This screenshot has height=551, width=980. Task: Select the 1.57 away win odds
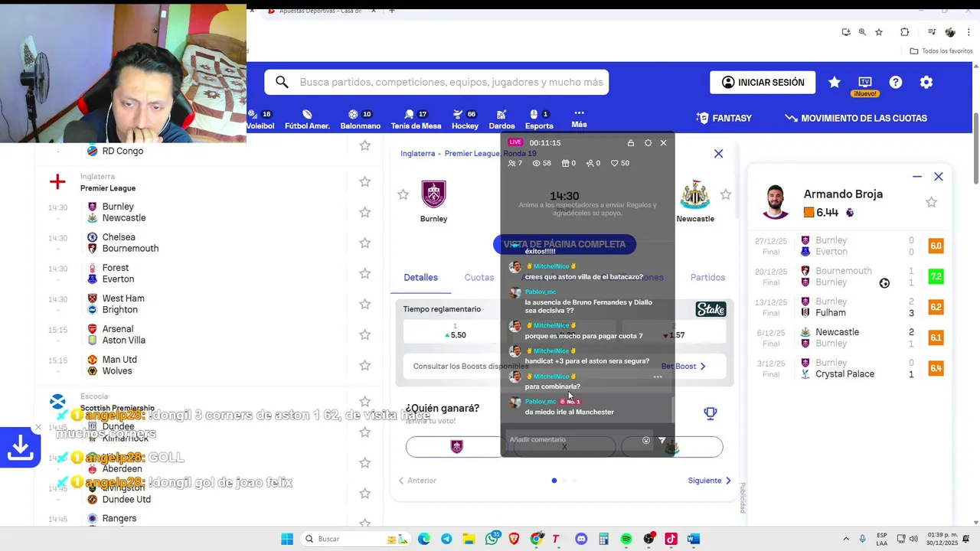pos(674,331)
